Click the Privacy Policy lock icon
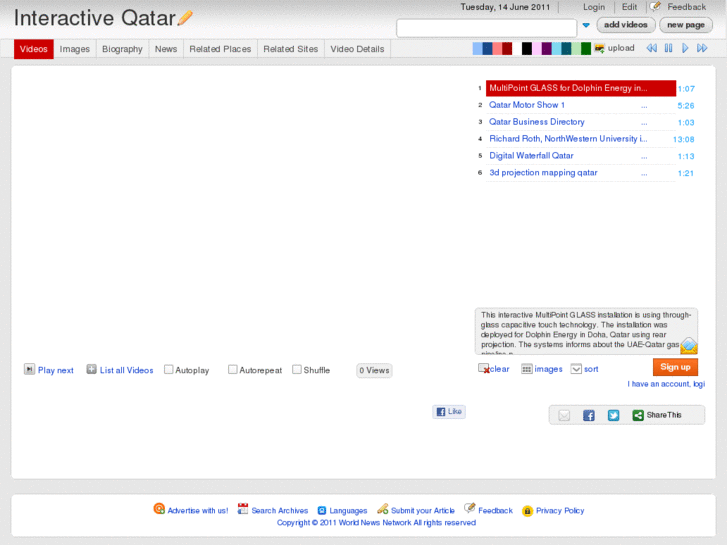This screenshot has height=545, width=727. pyautogui.click(x=527, y=511)
